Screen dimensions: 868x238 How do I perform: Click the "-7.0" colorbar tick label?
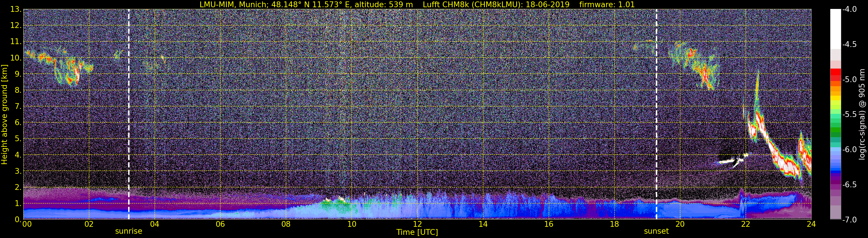tap(849, 220)
